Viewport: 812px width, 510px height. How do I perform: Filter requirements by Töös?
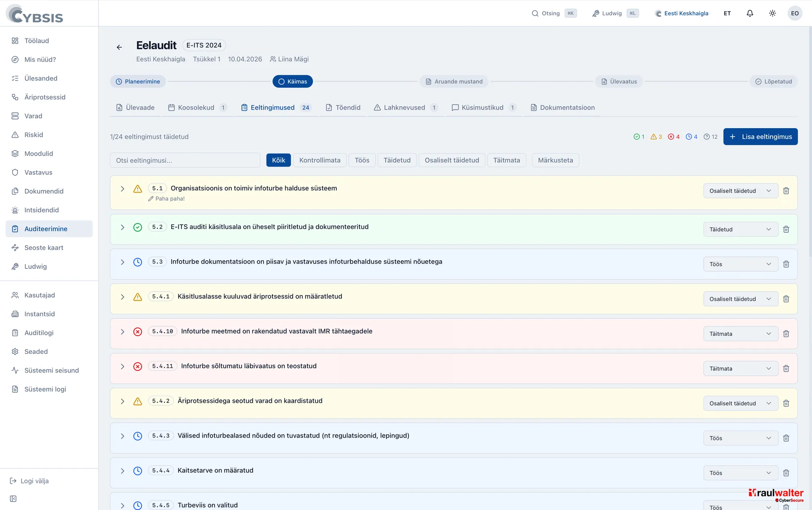362,160
